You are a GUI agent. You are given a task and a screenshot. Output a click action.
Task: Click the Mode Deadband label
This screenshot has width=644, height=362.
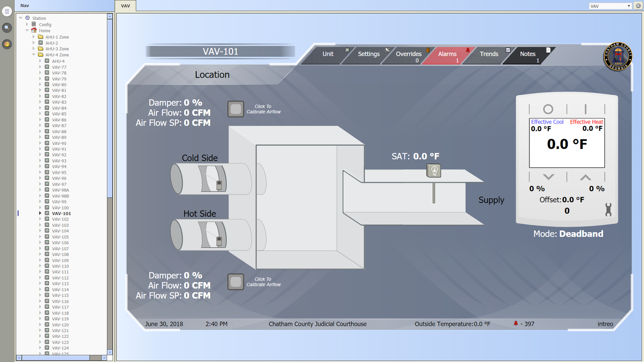tap(568, 234)
